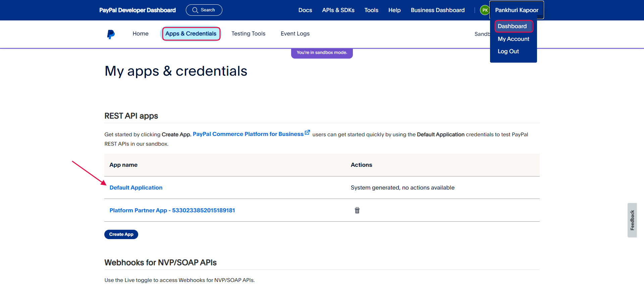Click the PayPal logo icon
Screen dimensions: 644x288
[x=111, y=34]
